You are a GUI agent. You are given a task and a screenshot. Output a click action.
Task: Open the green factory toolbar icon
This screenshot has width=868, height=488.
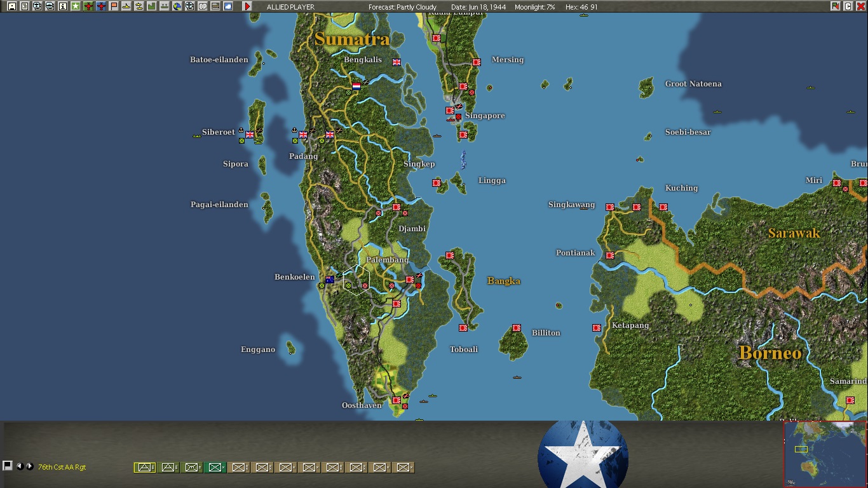(152, 6)
